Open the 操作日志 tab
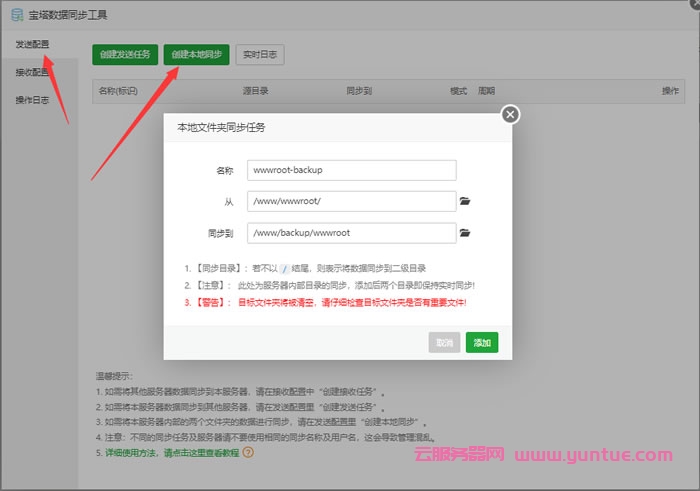 coord(32,100)
